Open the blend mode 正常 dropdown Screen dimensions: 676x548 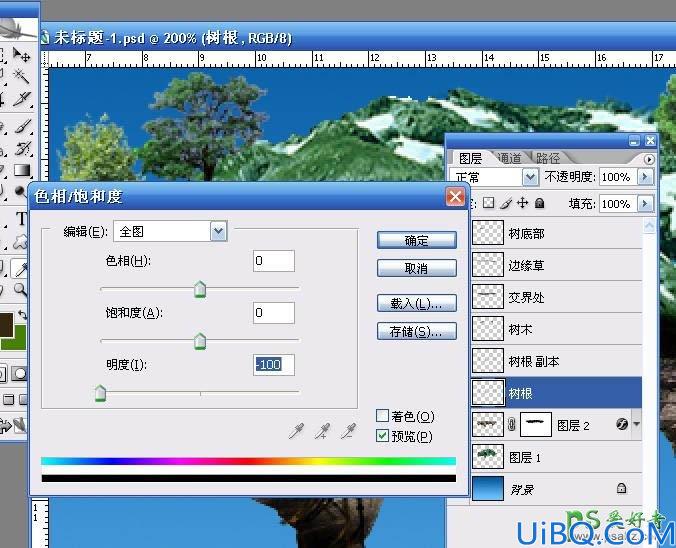[531, 177]
